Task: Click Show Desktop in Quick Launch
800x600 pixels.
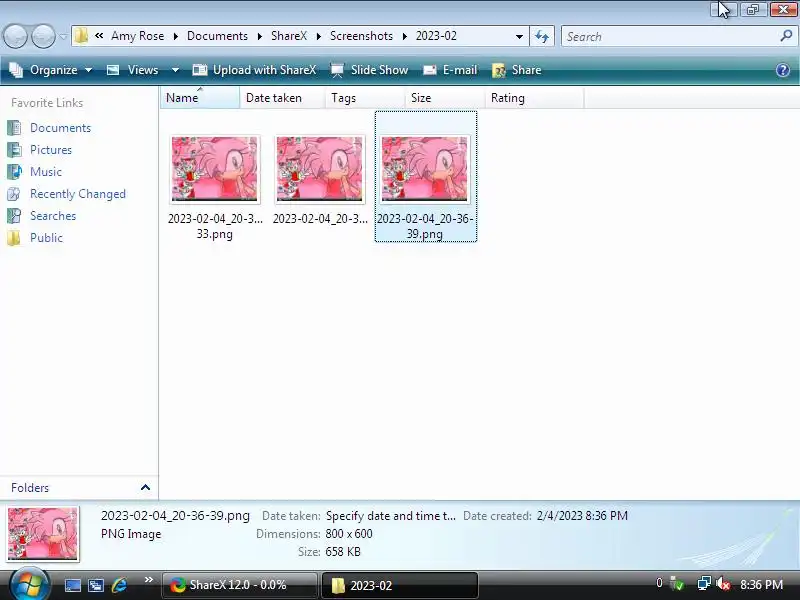Action: click(x=72, y=585)
